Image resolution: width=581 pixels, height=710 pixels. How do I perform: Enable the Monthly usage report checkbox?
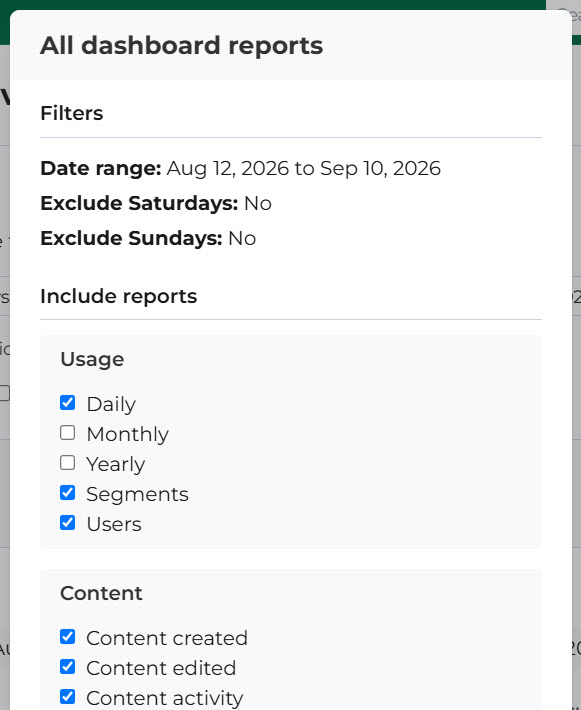(67, 433)
